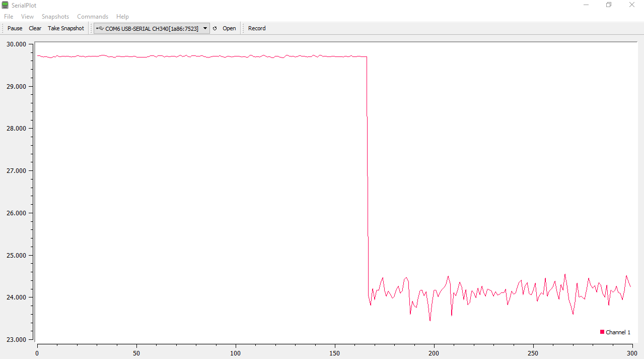Click the 26.000 y-axis label
This screenshot has width=644, height=359.
[16, 213]
